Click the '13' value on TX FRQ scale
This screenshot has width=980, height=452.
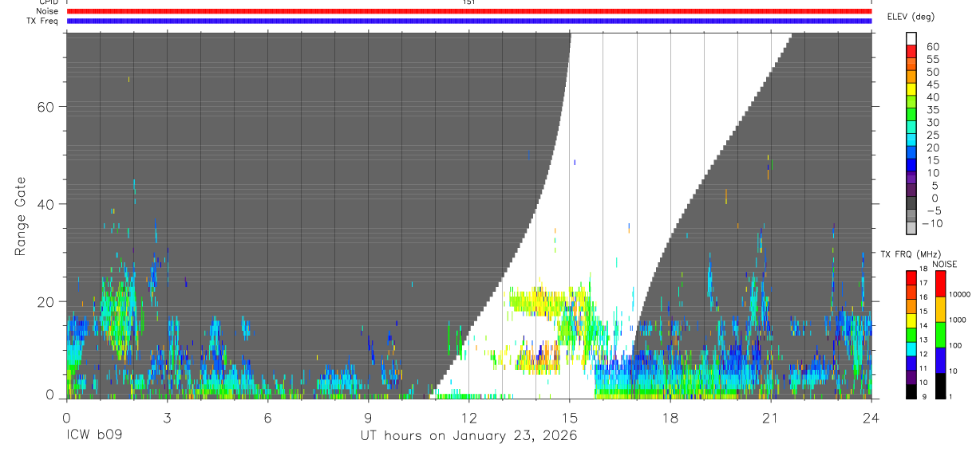924,340
